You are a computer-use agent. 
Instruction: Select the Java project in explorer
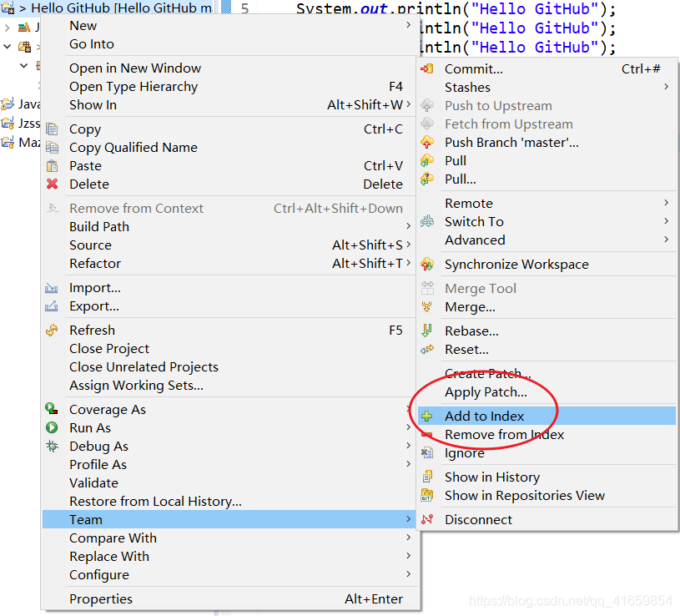(x=28, y=104)
